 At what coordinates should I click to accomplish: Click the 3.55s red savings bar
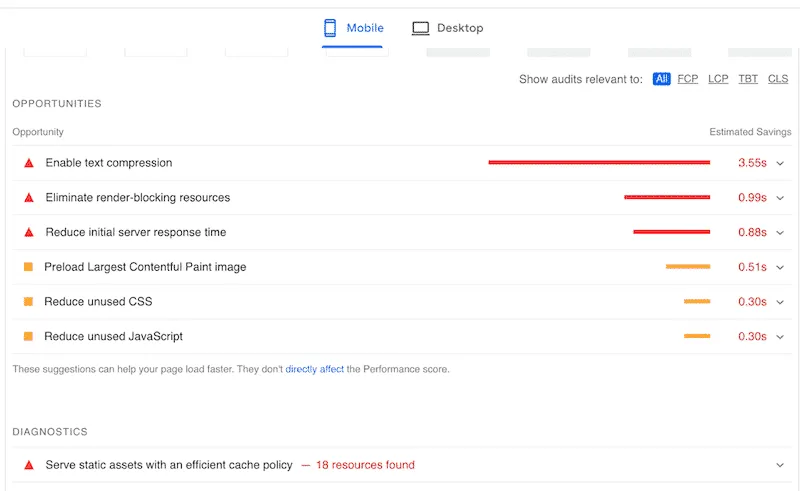click(x=599, y=163)
